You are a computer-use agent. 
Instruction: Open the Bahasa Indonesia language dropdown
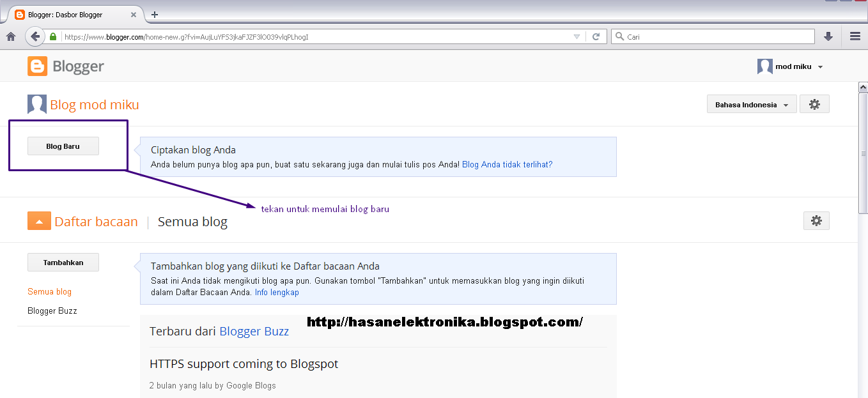coord(752,105)
